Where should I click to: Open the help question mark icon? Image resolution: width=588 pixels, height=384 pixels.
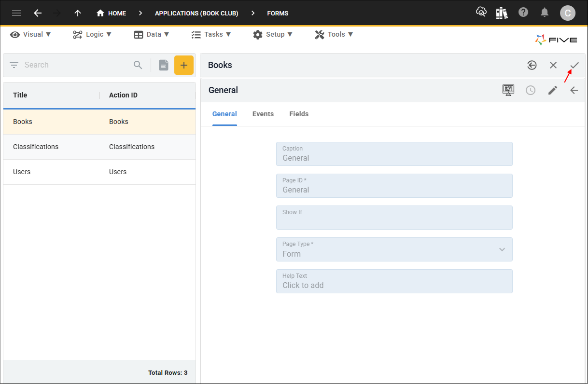click(523, 13)
